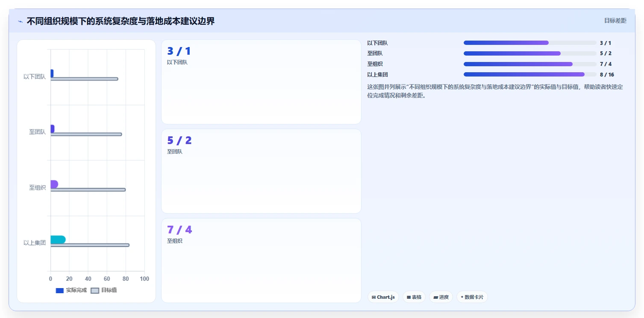This screenshot has height=318, width=644.
Task: Click the gray target bar for 以上集团
Action: pyautogui.click(x=90, y=245)
